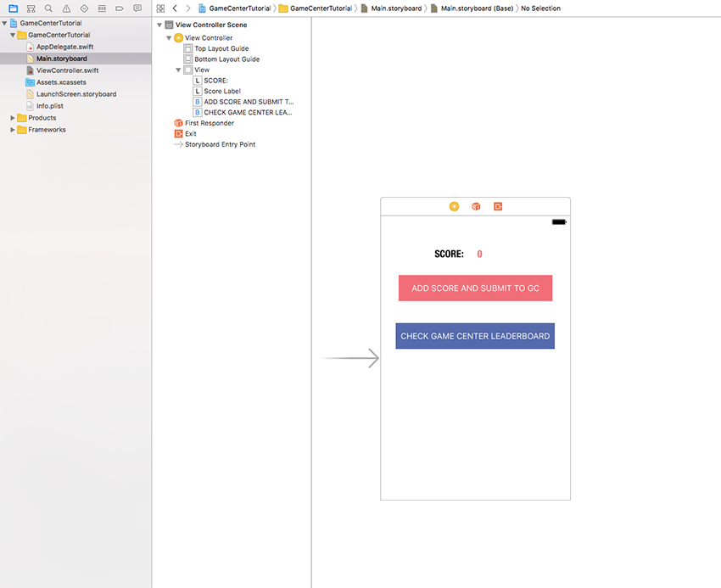Click the Exit icon in document outline
This screenshot has width=721, height=588.
[x=178, y=133]
